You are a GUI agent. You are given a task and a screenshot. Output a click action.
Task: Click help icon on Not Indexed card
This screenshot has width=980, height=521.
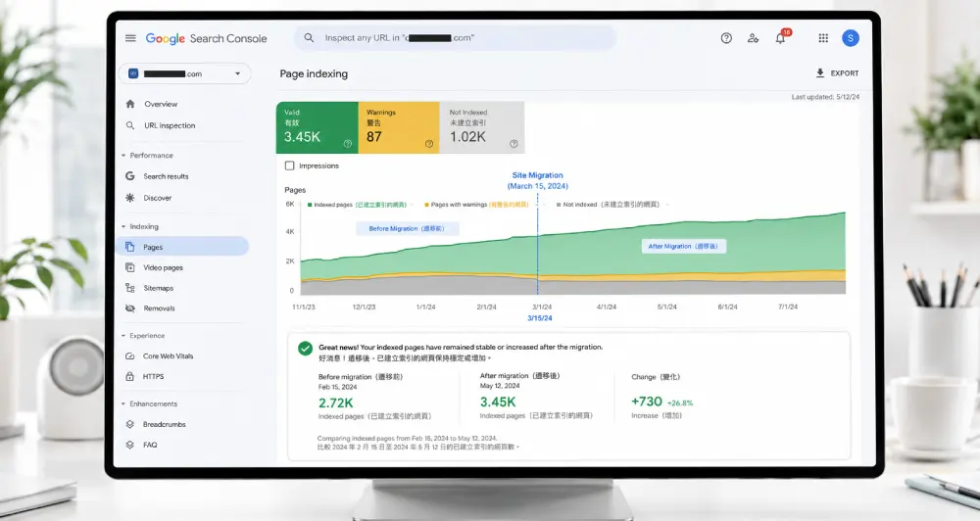pos(514,144)
